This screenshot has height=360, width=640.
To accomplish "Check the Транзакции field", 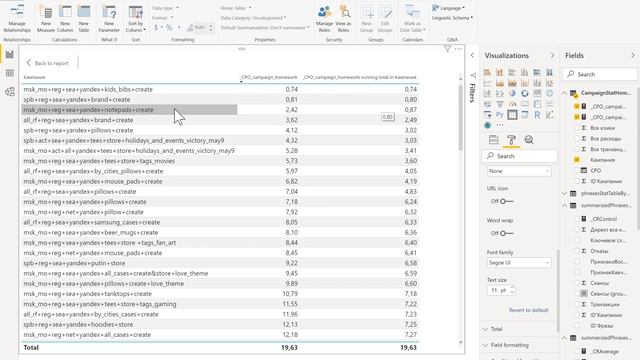I will point(577,304).
